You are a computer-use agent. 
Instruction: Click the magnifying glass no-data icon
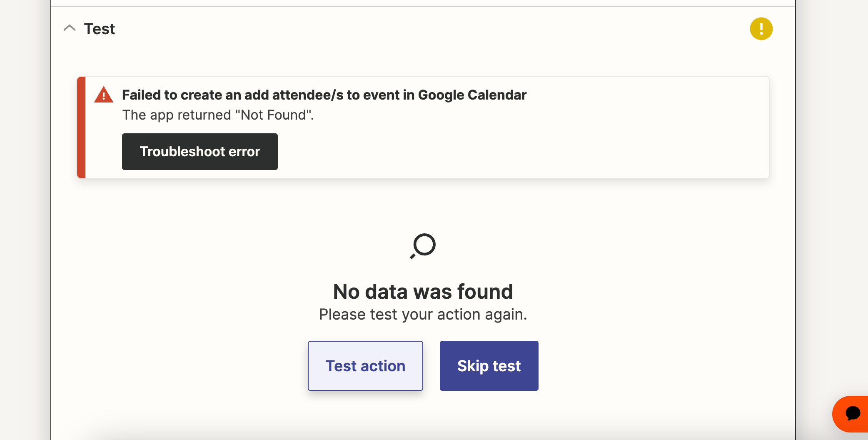coord(423,246)
